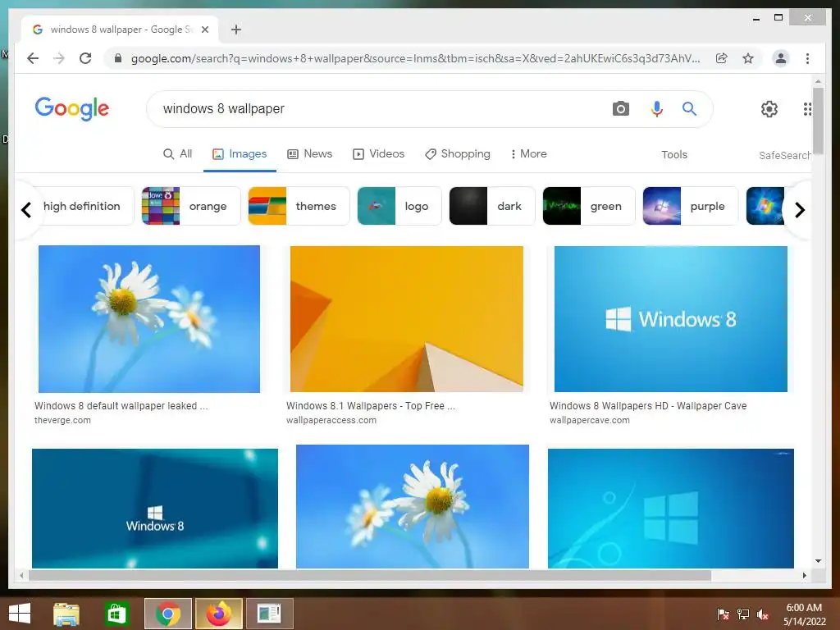Viewport: 840px width, 630px height.
Task: Click the padlock site info icon
Action: click(x=118, y=58)
